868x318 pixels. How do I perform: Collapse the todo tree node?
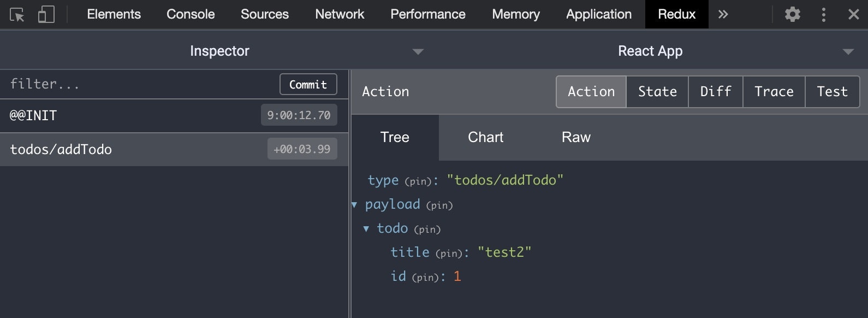(366, 229)
